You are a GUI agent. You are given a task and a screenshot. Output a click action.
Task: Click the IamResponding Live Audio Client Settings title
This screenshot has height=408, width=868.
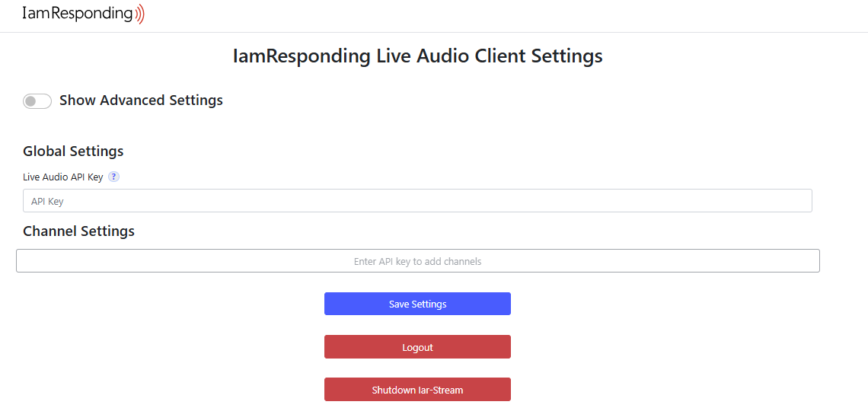417,56
